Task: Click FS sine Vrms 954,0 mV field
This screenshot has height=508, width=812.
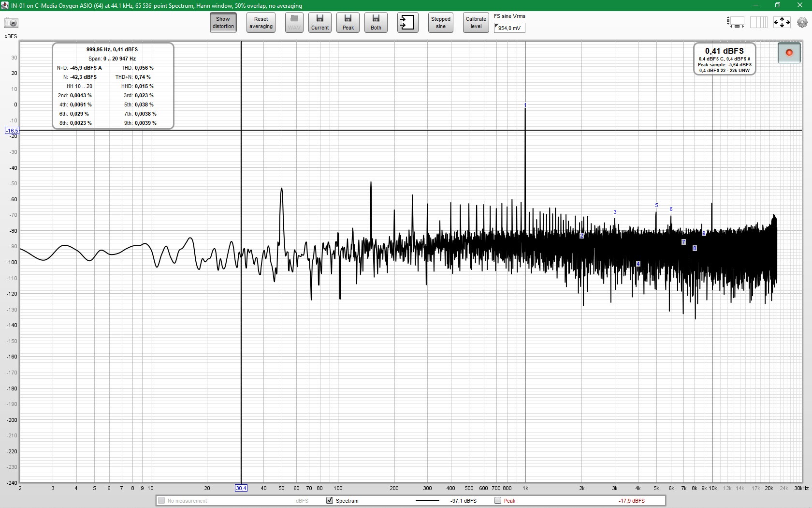Action: click(x=509, y=28)
